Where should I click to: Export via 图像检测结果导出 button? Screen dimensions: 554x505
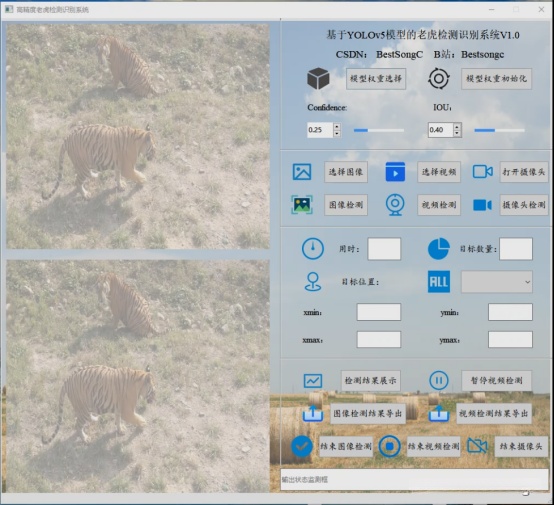pyautogui.click(x=368, y=413)
